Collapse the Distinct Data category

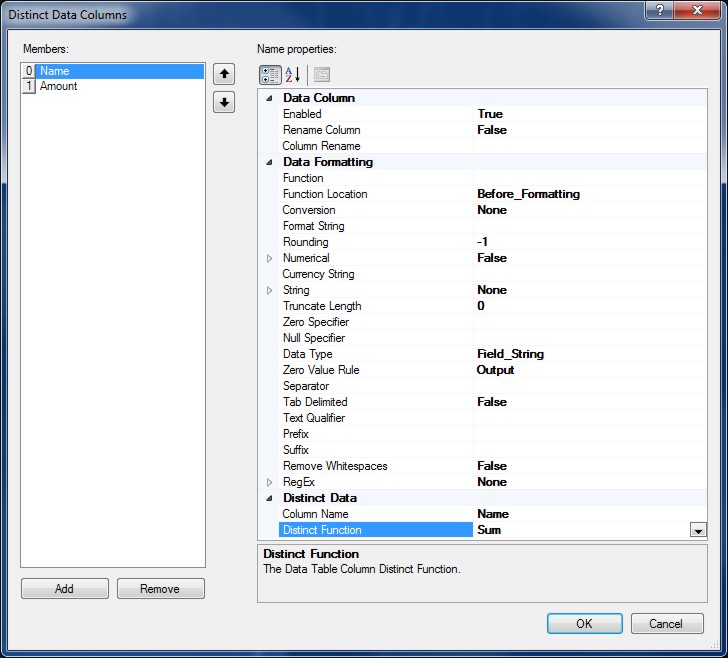[x=268, y=498]
